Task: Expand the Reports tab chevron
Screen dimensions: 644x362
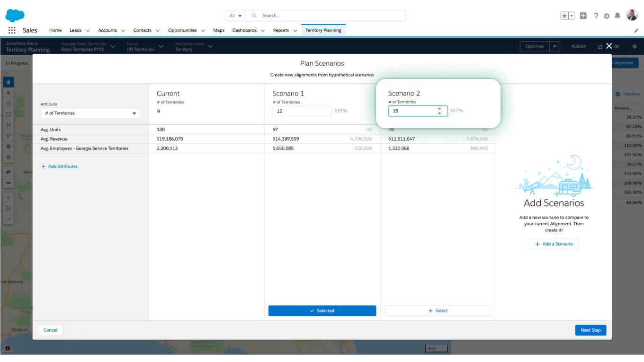Action: pyautogui.click(x=295, y=30)
